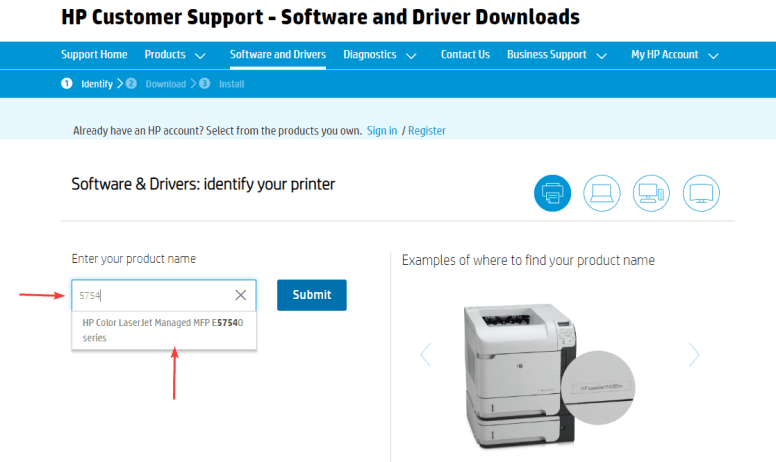Click the product name input field
Viewport: 776px width, 462px height.
(152, 295)
